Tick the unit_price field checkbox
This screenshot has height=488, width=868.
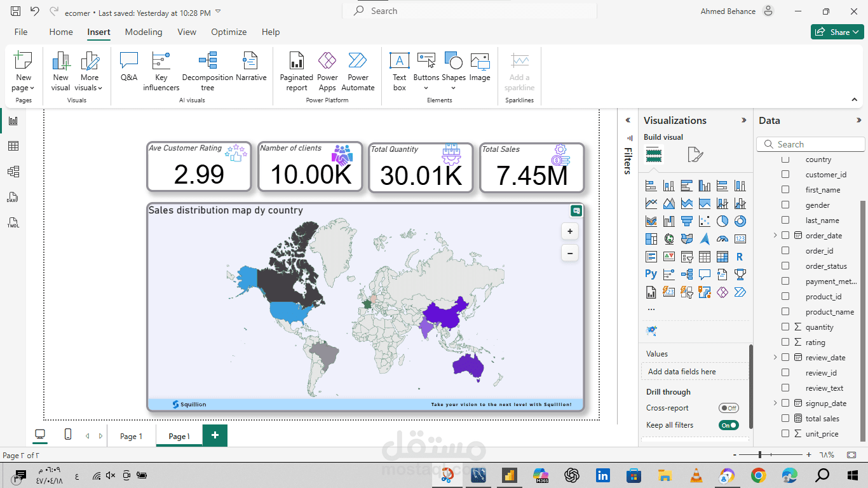click(x=785, y=434)
